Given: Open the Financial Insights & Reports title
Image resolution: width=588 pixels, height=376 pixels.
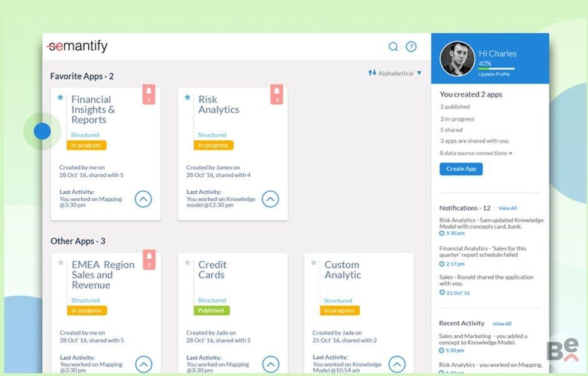Looking at the screenshot, I should (x=93, y=110).
